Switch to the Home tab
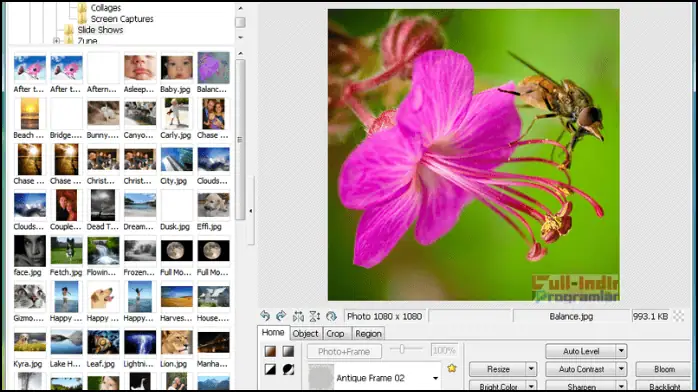 273,333
